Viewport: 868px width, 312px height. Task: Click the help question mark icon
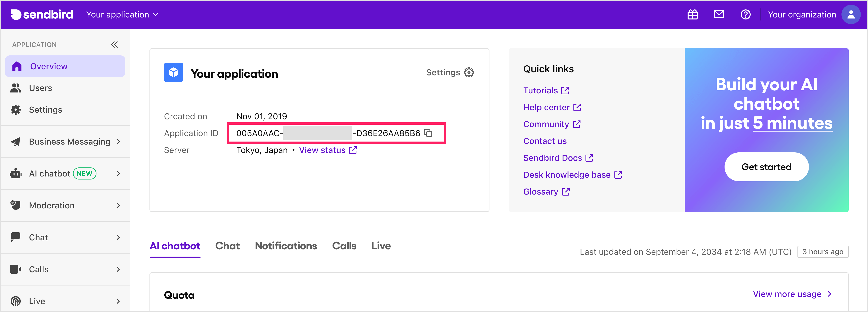745,14
